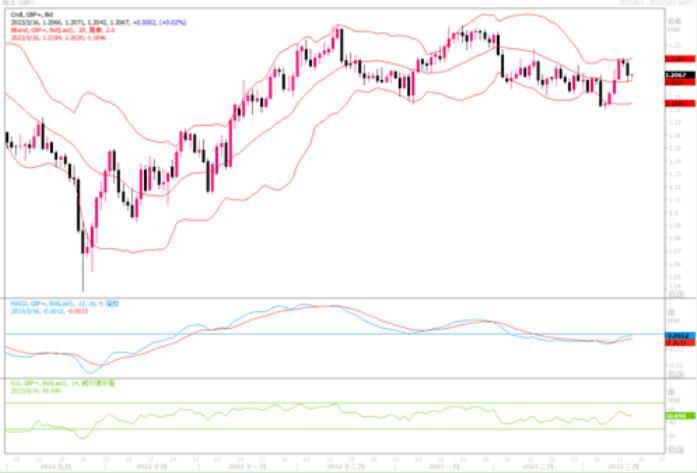
Task: Click the green RSI value tag on axis
Action: point(680,416)
